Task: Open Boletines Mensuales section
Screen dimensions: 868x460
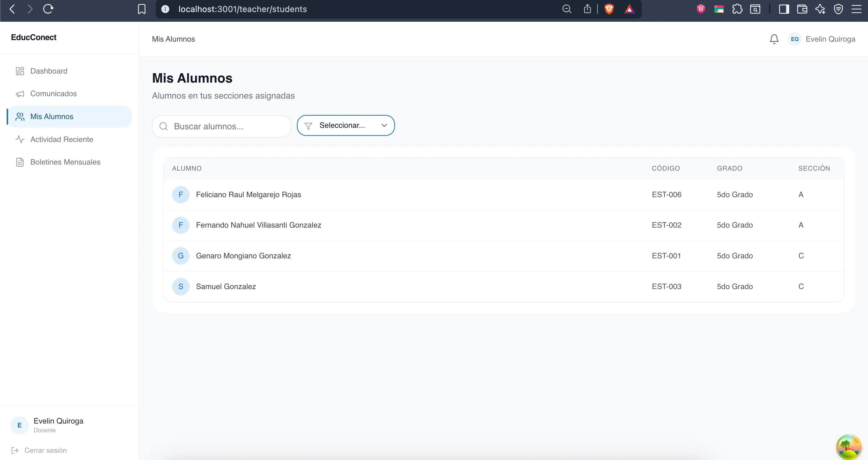Action: coord(65,162)
